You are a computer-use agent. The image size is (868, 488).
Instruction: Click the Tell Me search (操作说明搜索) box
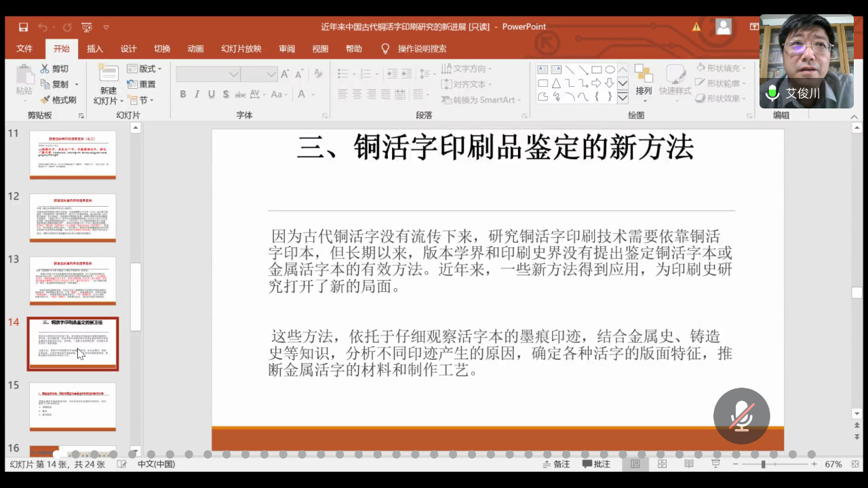pos(422,49)
